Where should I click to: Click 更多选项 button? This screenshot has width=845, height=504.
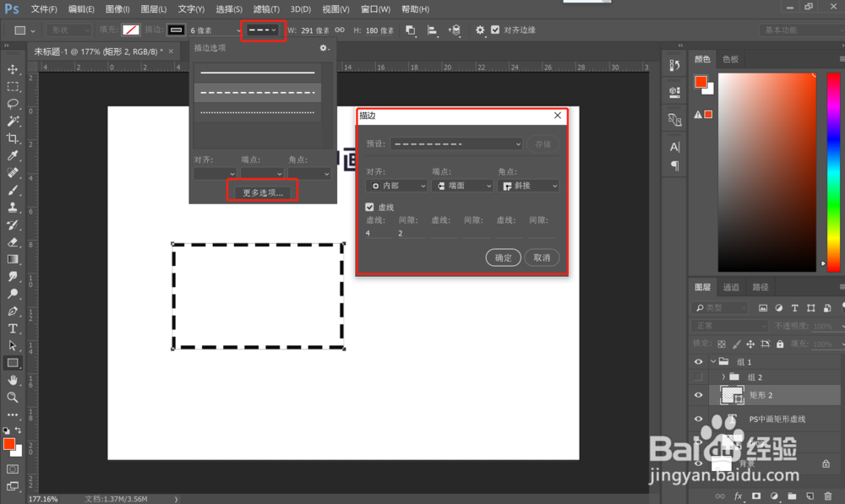pyautogui.click(x=263, y=192)
